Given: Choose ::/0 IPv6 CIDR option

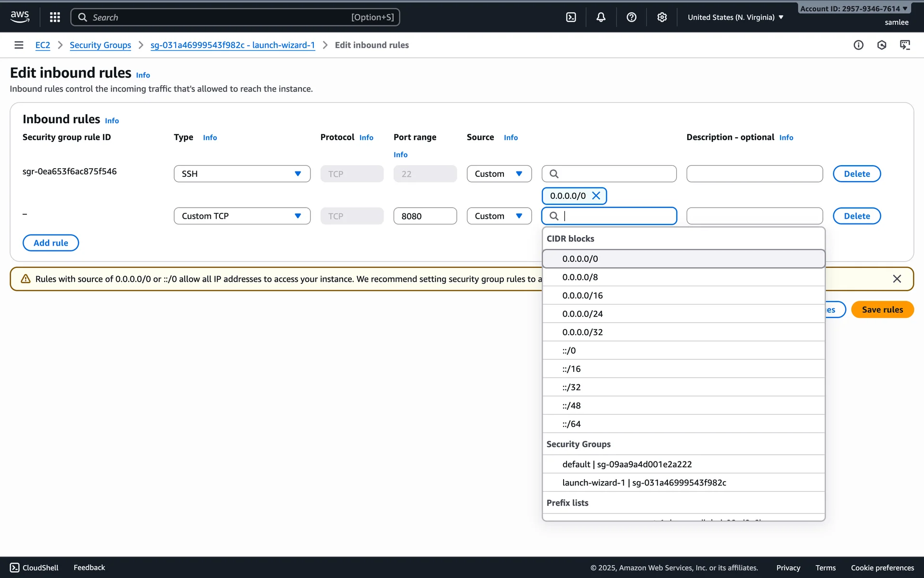Looking at the screenshot, I should click(569, 351).
